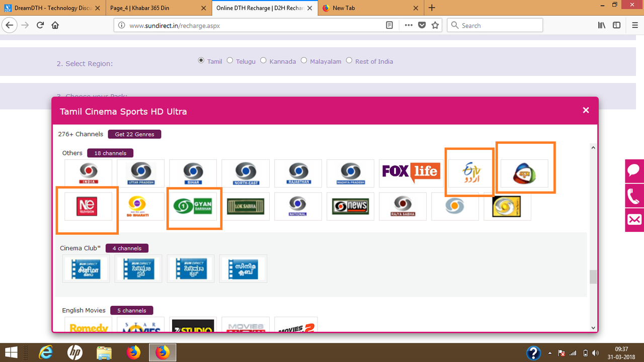Select the yellow-background Doordarshan channel logo
The image size is (644, 362).
click(507, 206)
